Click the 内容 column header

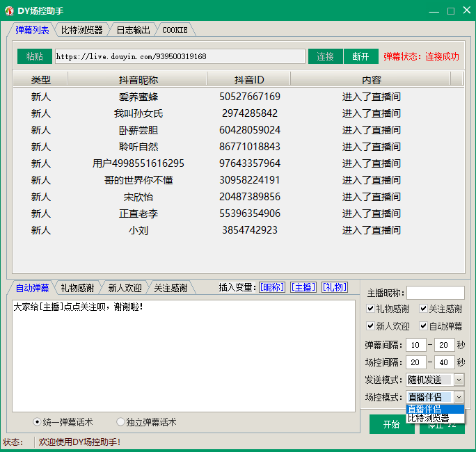(x=371, y=80)
